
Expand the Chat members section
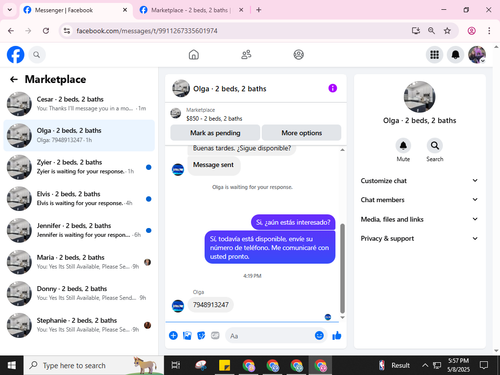[419, 200]
